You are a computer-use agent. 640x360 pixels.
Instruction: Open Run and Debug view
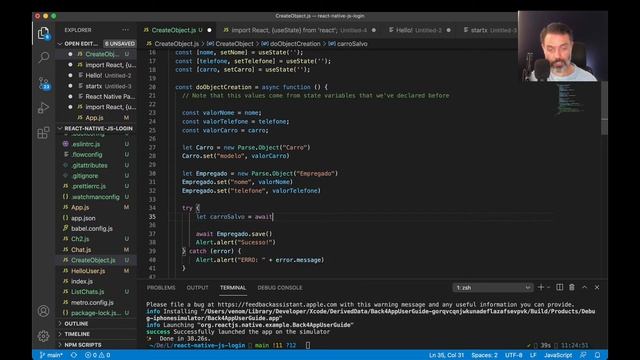pyautogui.click(x=43, y=108)
